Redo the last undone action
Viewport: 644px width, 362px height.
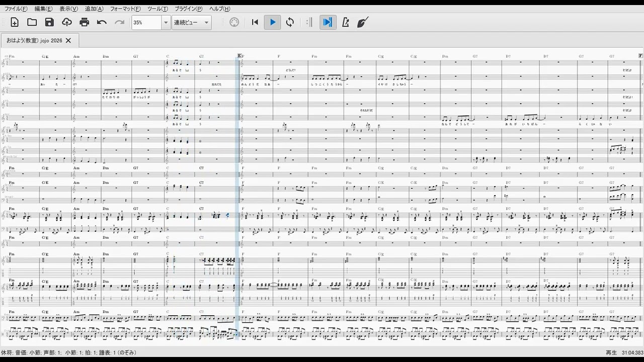tap(119, 22)
